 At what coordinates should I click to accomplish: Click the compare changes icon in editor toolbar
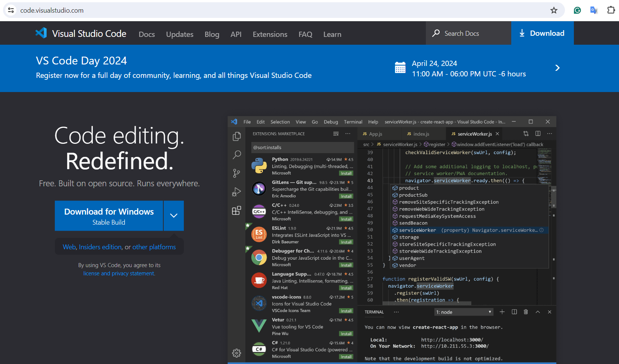pos(526,133)
